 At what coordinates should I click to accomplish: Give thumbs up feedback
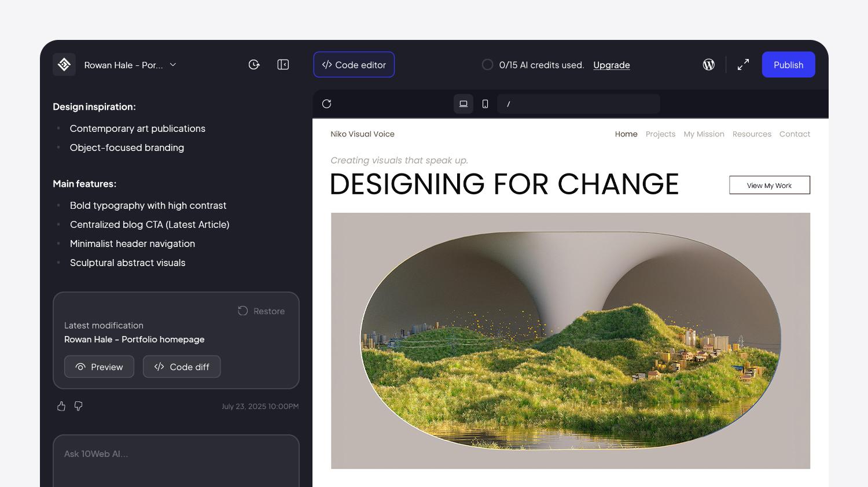tap(61, 407)
